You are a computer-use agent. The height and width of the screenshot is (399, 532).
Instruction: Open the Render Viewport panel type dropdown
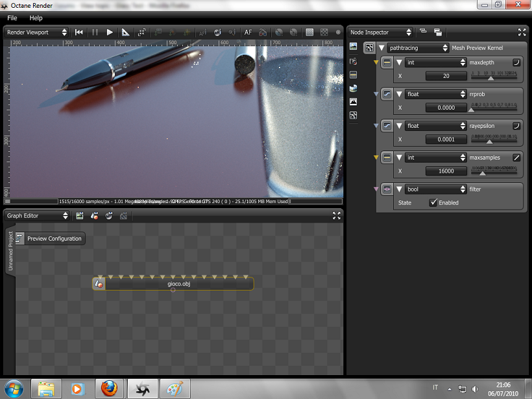pos(36,32)
